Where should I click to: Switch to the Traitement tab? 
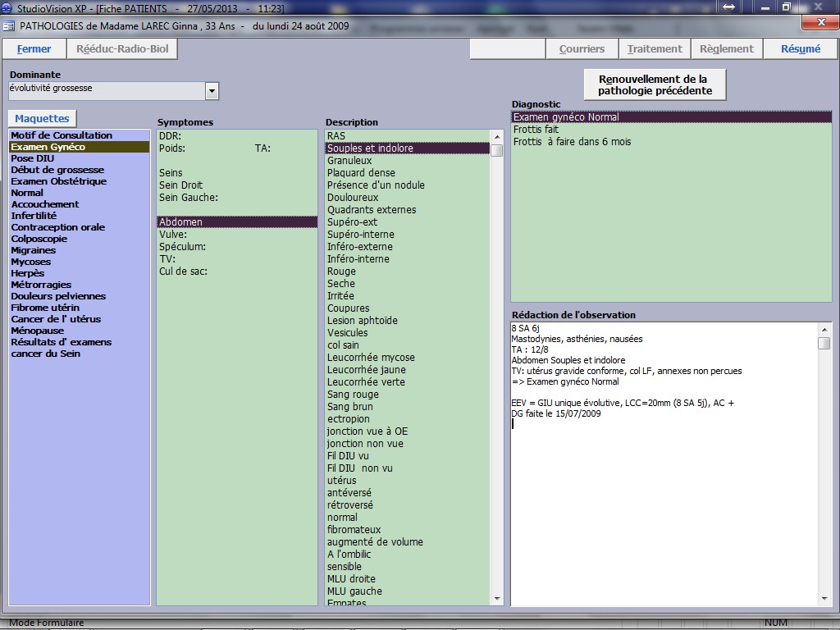coord(655,49)
